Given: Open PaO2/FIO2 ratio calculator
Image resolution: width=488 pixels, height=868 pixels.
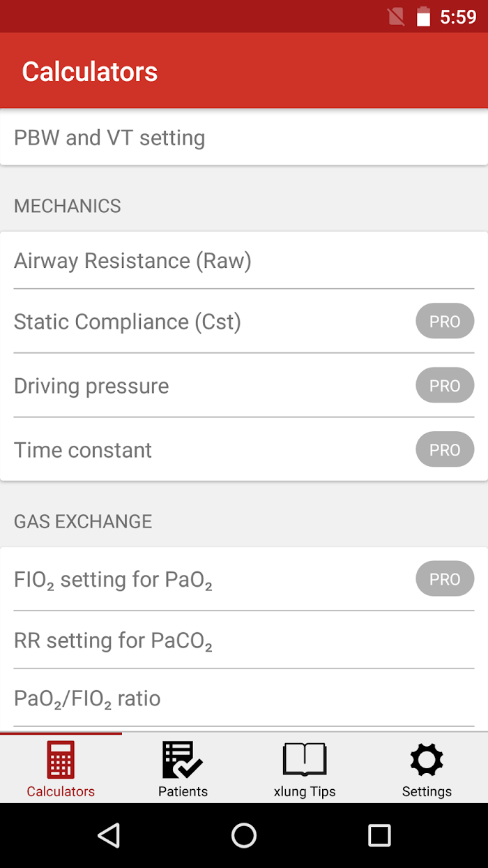Looking at the screenshot, I should tap(87, 698).
